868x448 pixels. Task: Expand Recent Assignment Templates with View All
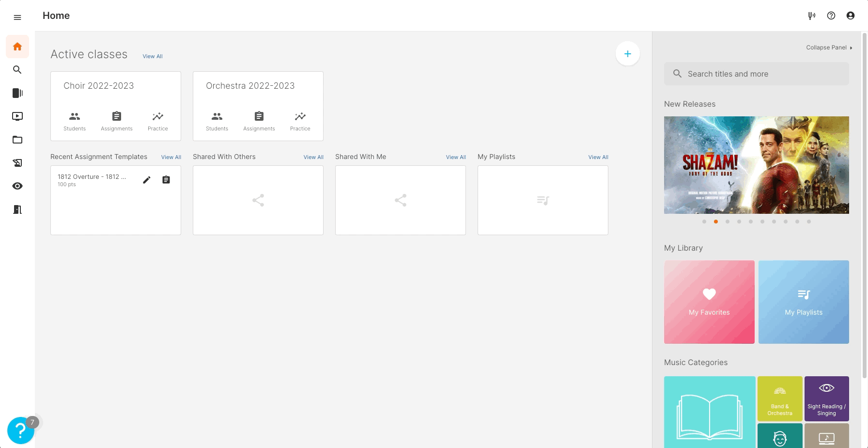(171, 157)
